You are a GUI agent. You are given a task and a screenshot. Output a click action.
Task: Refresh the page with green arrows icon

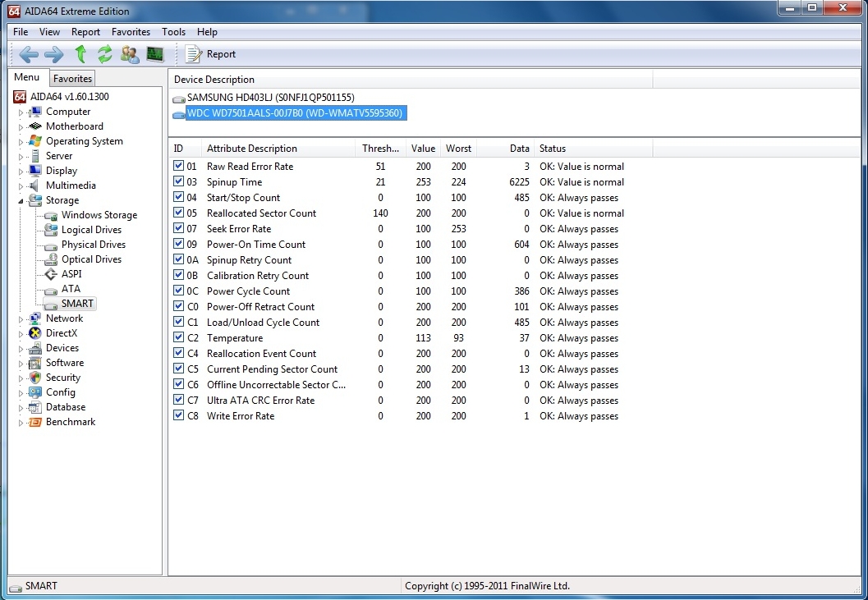104,54
